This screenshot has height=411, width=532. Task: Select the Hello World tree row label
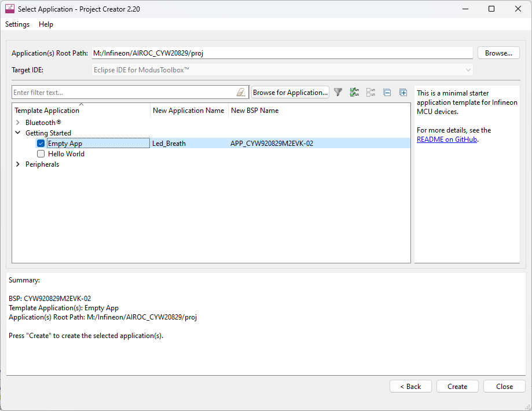pos(66,154)
